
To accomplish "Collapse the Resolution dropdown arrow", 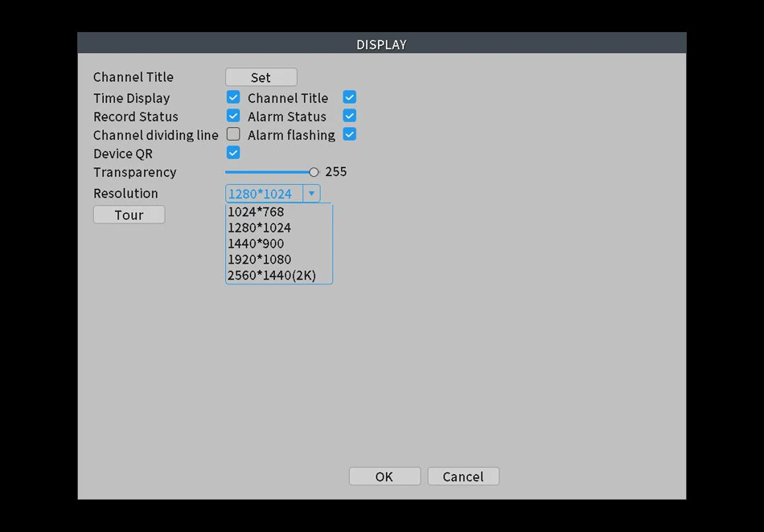I will tap(311, 194).
